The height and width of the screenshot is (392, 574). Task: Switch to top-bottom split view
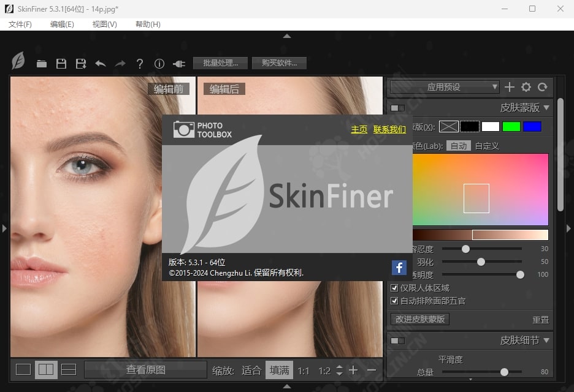point(69,370)
